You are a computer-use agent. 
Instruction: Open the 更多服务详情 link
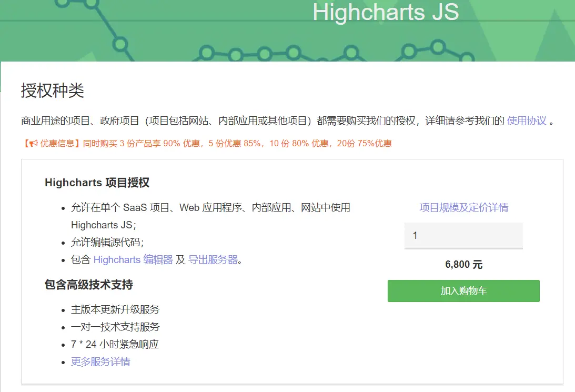click(x=100, y=361)
